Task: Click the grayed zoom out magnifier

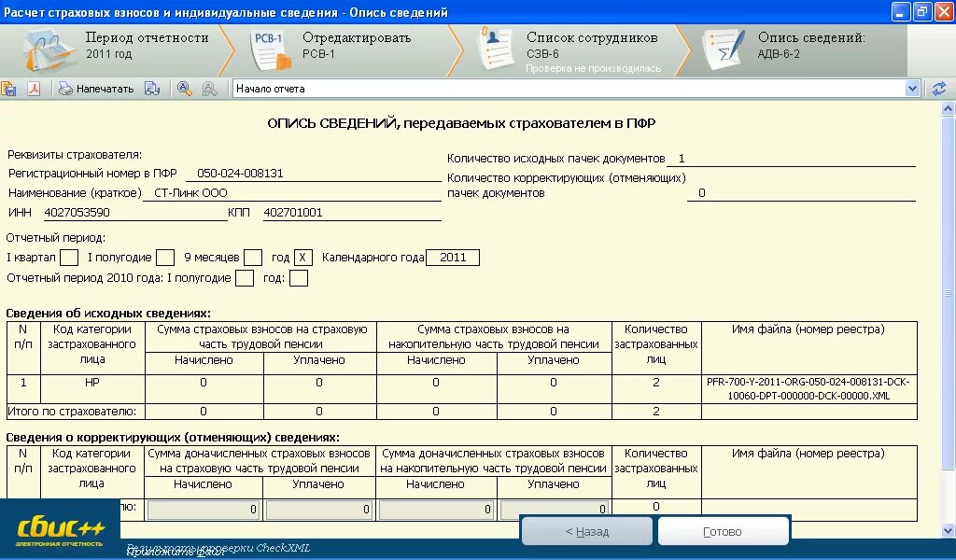Action: (x=209, y=89)
